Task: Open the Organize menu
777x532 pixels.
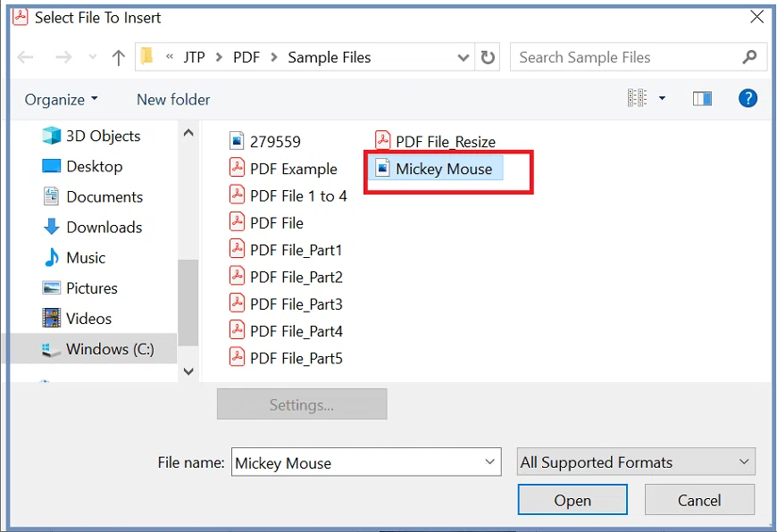Action: click(x=62, y=100)
